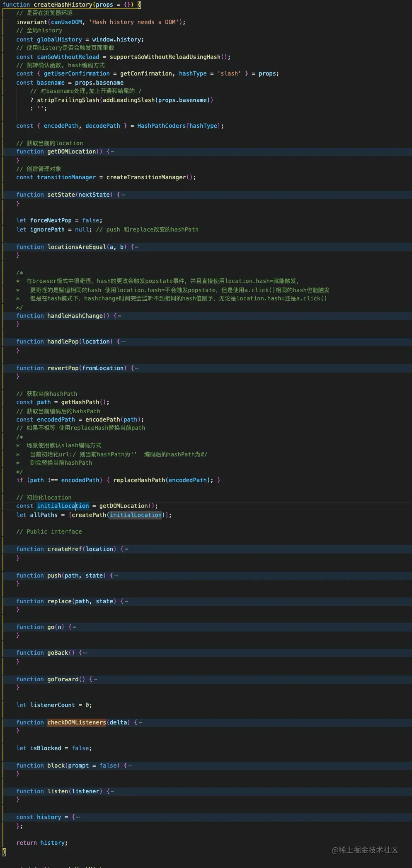Click the createHashHistory function name
Screen dimensions: 412x868
pos(63,5)
